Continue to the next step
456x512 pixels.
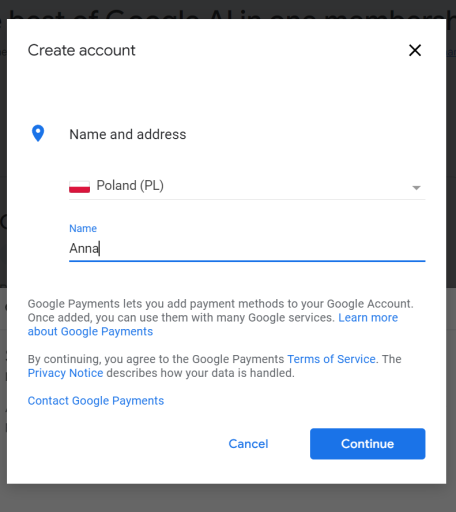[x=368, y=444]
